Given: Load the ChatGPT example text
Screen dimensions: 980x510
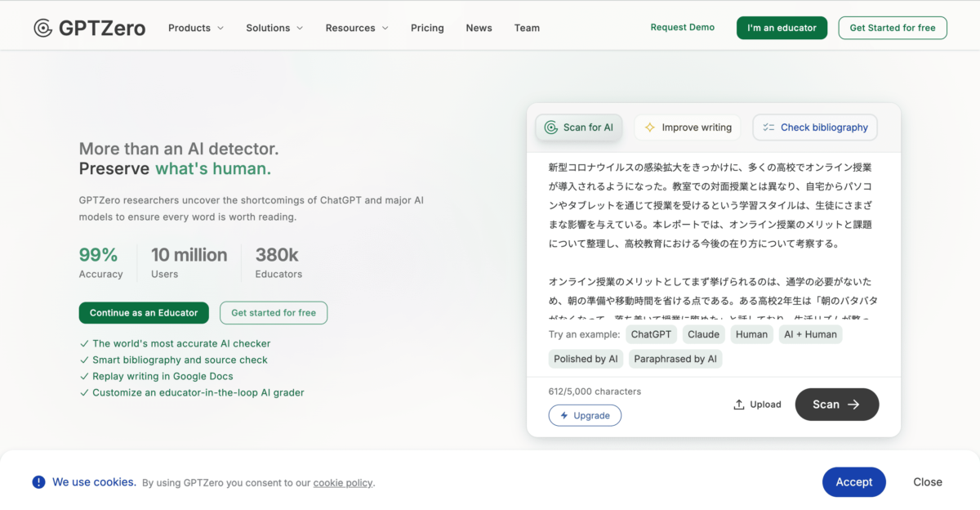Looking at the screenshot, I should (651, 334).
